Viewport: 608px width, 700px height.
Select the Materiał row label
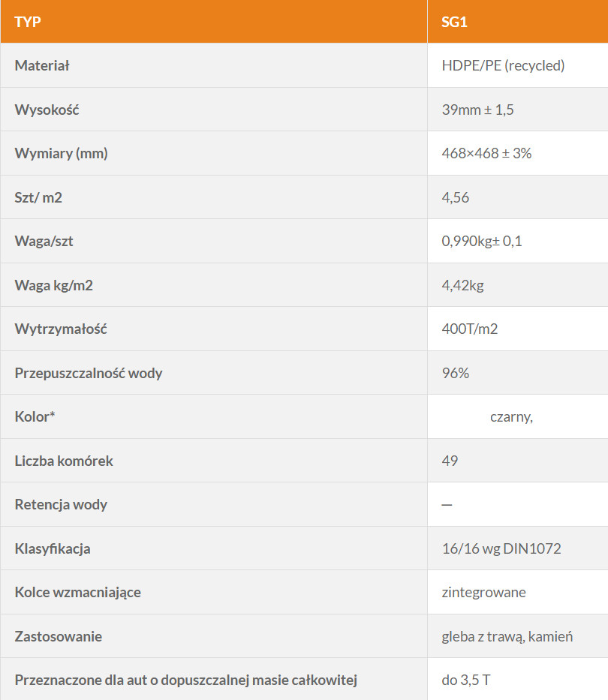(42, 65)
